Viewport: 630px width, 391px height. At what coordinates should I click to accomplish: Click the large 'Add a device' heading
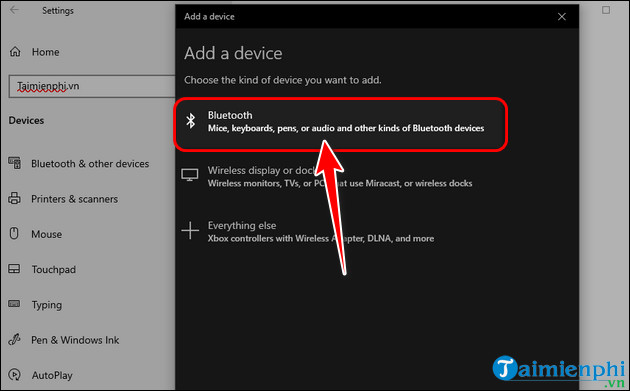[233, 53]
